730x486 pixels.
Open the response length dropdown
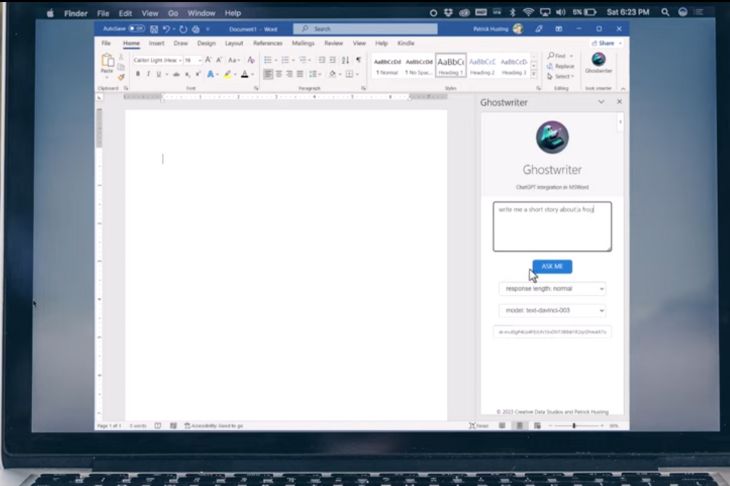(552, 289)
